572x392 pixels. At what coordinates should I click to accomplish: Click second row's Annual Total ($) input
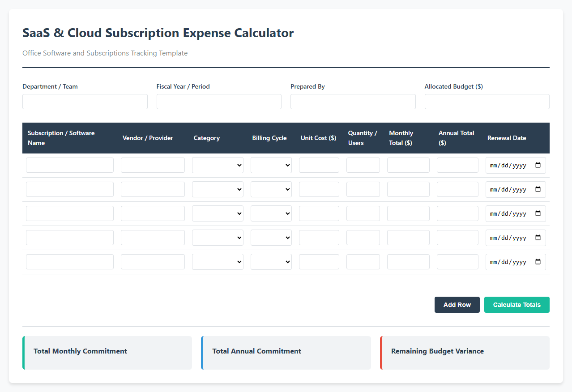457,189
